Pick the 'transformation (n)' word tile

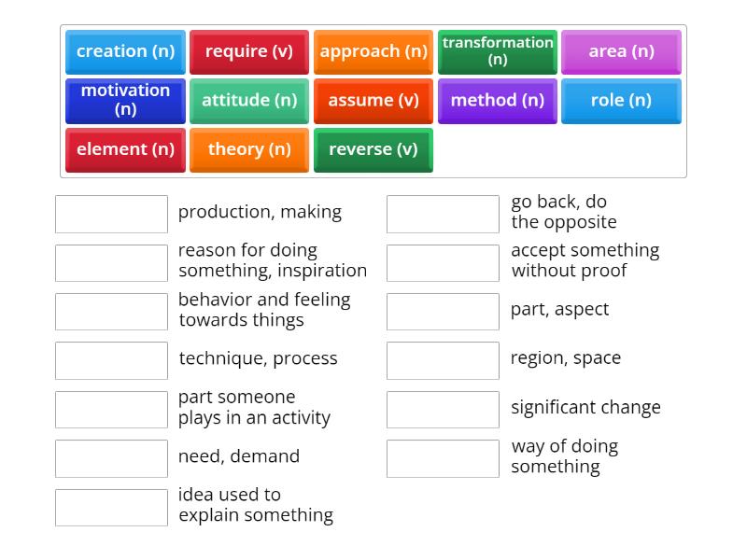(498, 51)
